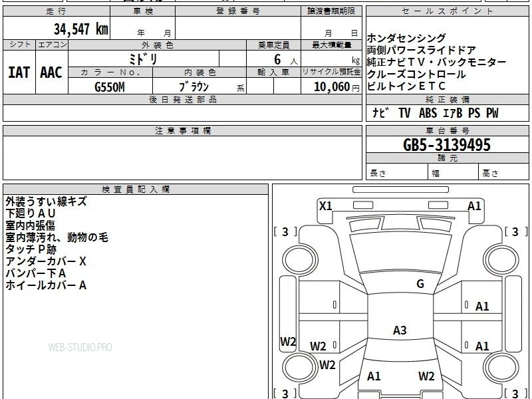Click the G mark on windshield
532x399 pixels.
[x=420, y=283]
